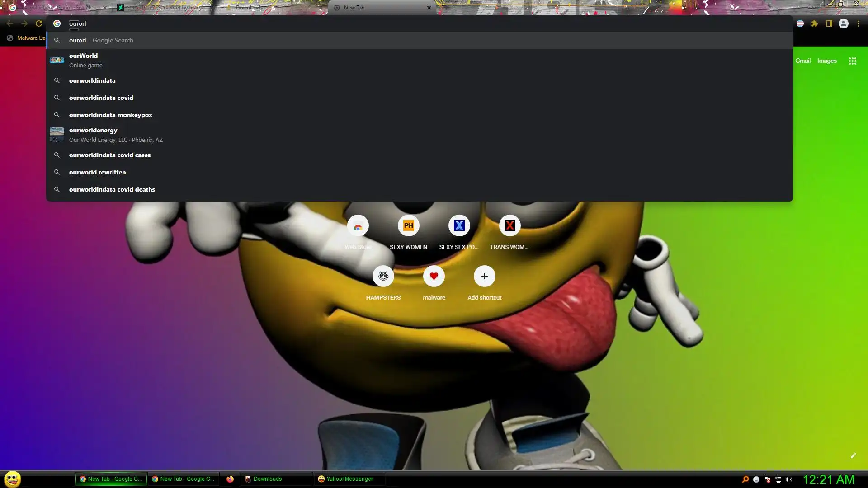The height and width of the screenshot is (488, 868).
Task: Open the profile avatar menu
Action: [843, 23]
